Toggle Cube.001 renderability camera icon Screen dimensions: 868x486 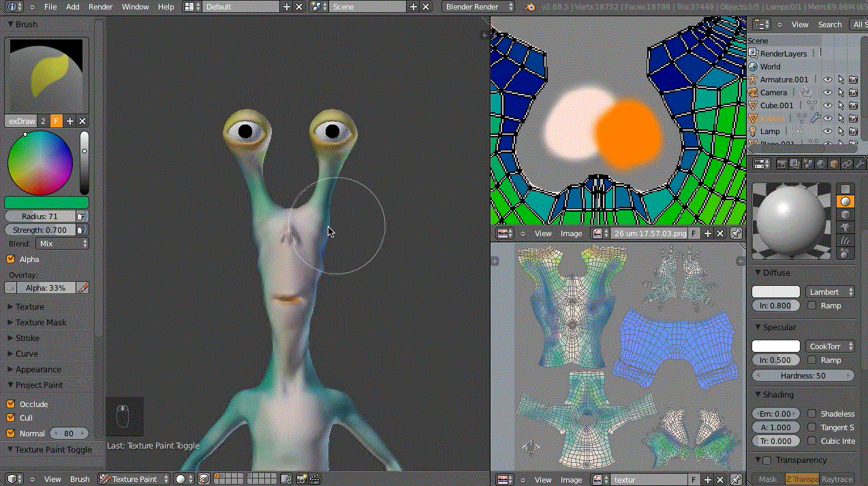point(853,106)
